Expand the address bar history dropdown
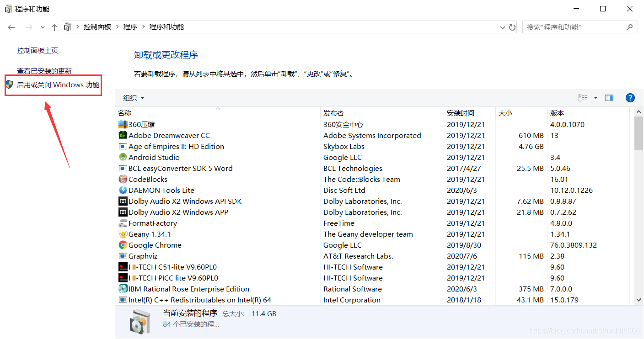Image resolution: width=644 pixels, height=339 pixels. (503, 27)
